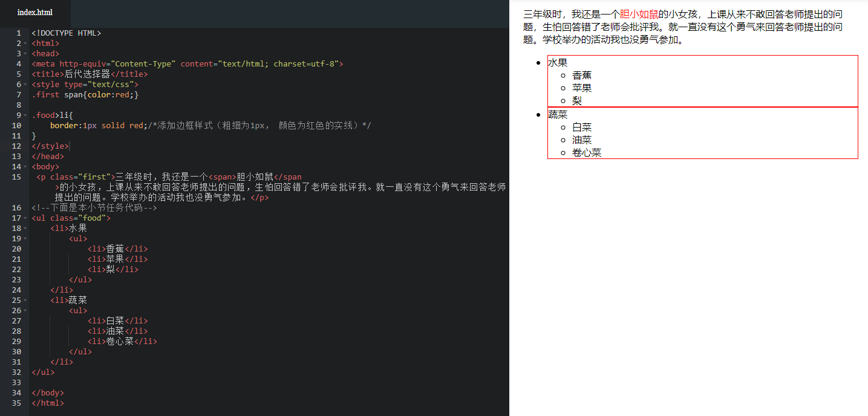
Task: Click 卷心菜 in the rendered nested list
Action: [x=587, y=152]
